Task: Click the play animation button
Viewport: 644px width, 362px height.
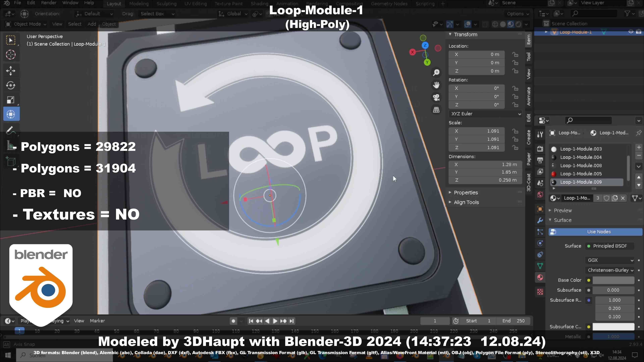Action: click(275, 321)
